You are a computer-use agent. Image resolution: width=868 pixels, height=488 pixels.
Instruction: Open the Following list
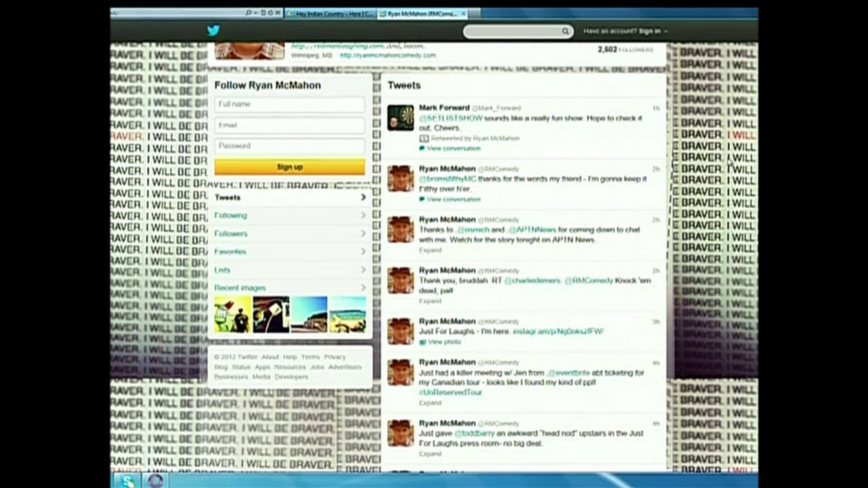pos(290,216)
